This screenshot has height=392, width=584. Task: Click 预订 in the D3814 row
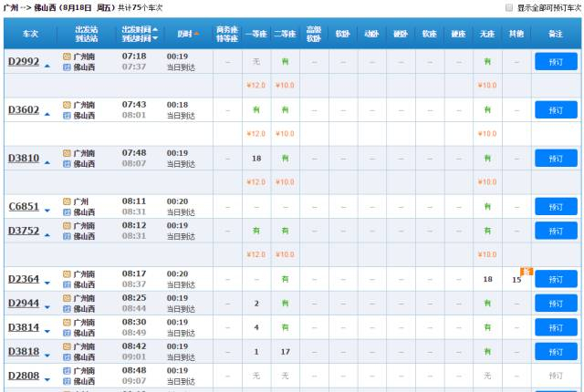coord(556,327)
